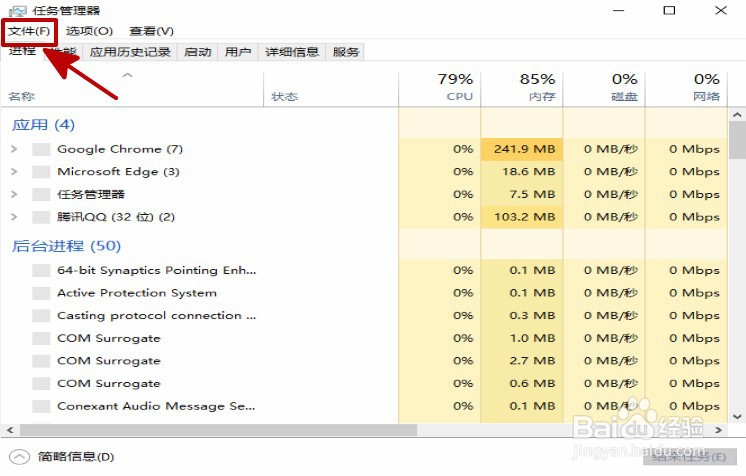This screenshot has width=746, height=476.
Task: Click the Conexant Audio Message process icon
Action: [41, 406]
